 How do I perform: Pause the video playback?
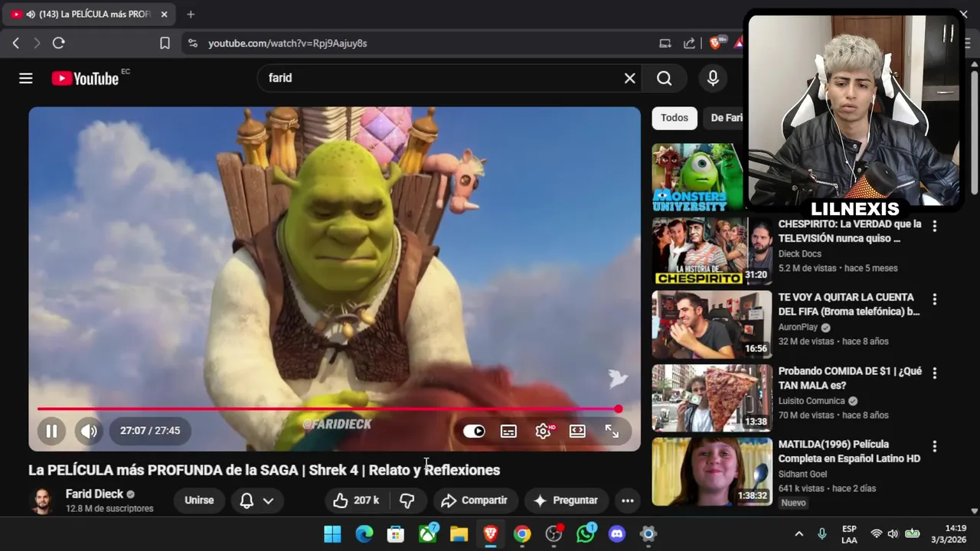(51, 431)
